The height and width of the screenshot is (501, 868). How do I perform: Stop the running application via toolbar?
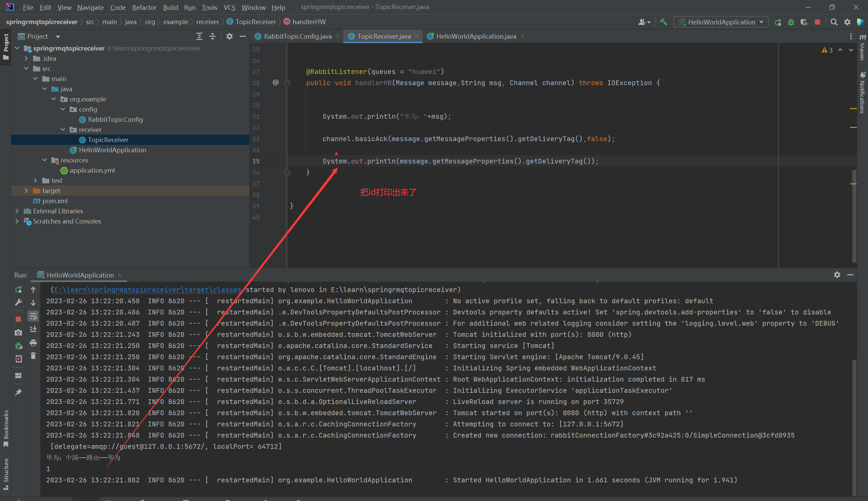point(817,22)
